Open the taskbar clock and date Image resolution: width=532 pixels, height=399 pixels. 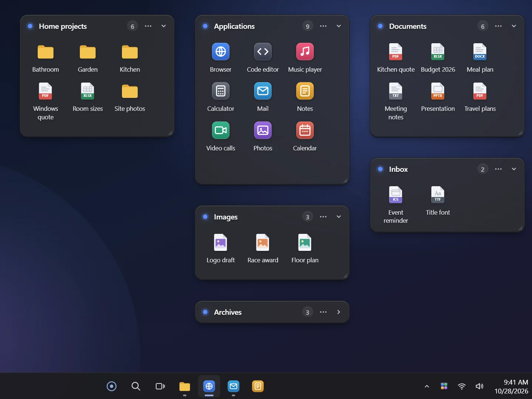click(511, 386)
